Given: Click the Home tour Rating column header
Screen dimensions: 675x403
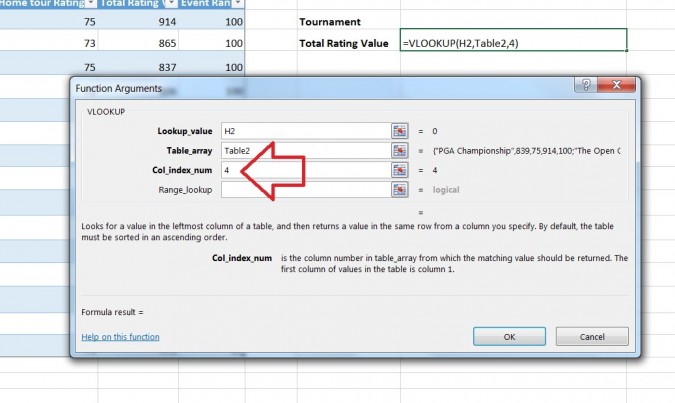Looking at the screenshot, I should coord(42,3).
